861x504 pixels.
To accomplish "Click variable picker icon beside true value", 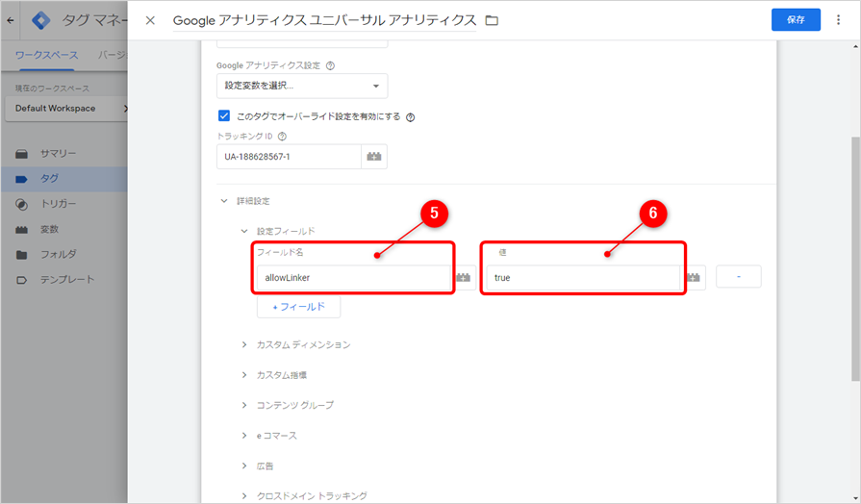I will pos(694,278).
